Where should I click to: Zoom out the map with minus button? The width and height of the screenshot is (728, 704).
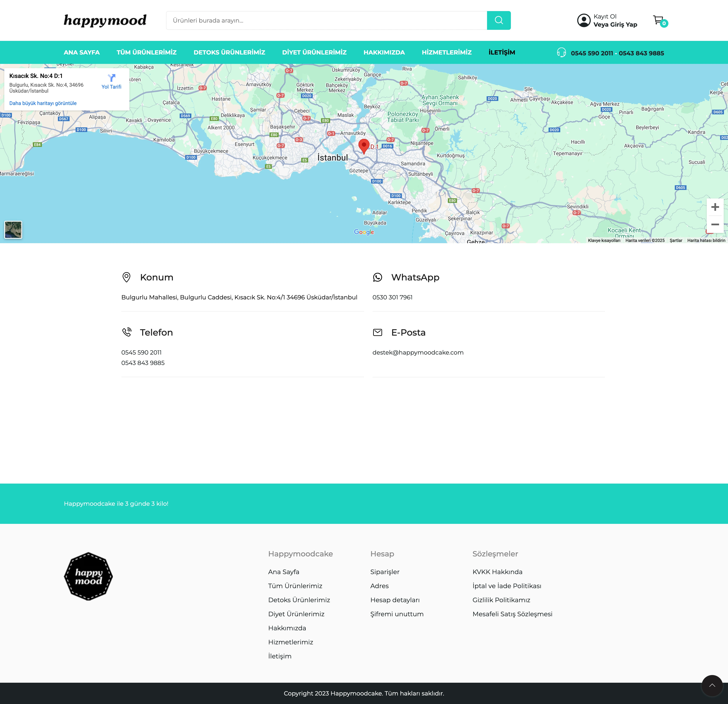tap(715, 224)
